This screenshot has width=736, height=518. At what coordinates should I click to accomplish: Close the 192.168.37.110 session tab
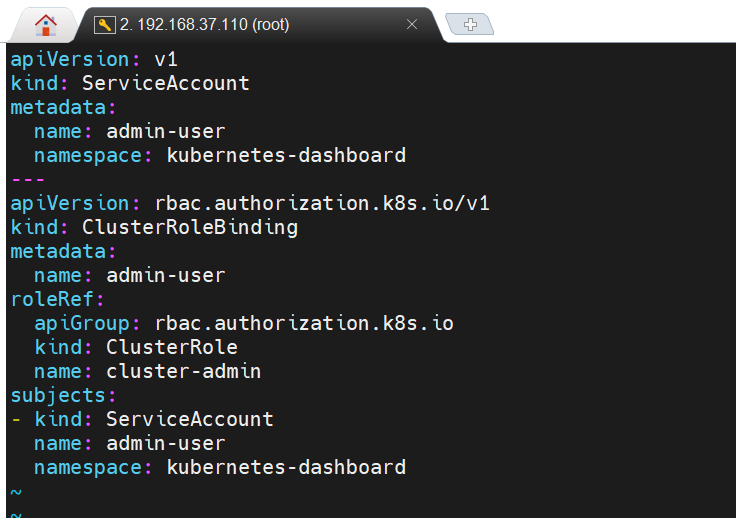[412, 24]
